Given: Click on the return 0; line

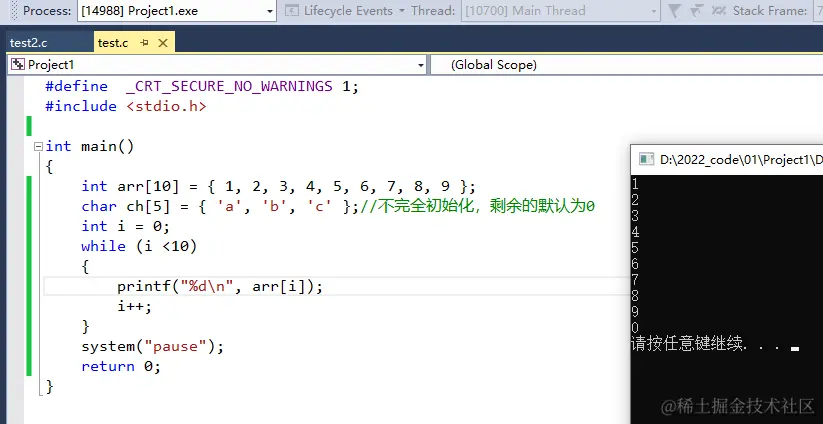Looking at the screenshot, I should click(121, 366).
